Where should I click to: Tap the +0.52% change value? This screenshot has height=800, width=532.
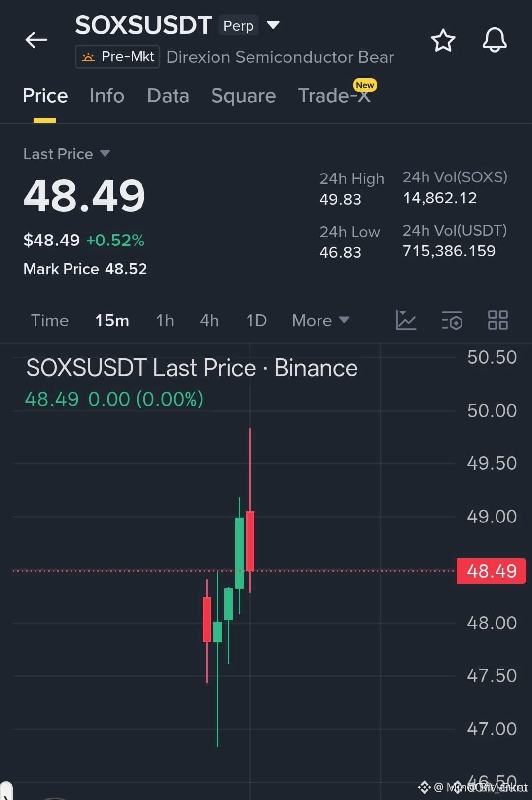pyautogui.click(x=115, y=240)
